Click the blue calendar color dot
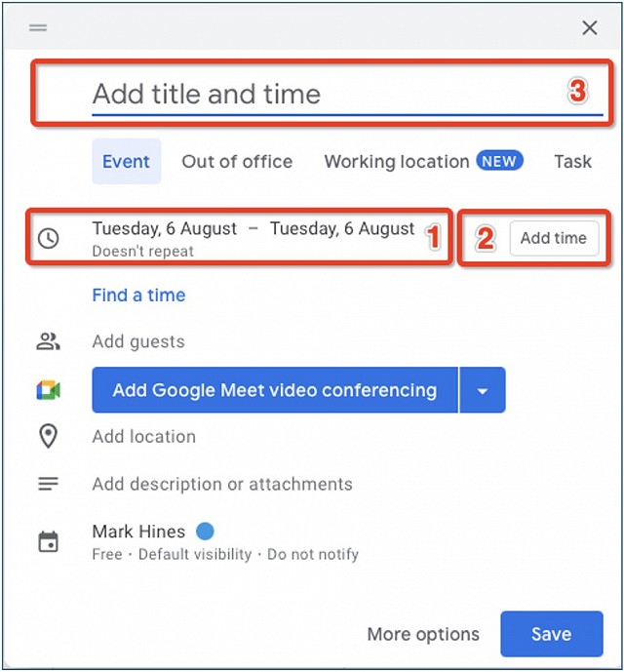Image resolution: width=624 pixels, height=672 pixels. [205, 532]
